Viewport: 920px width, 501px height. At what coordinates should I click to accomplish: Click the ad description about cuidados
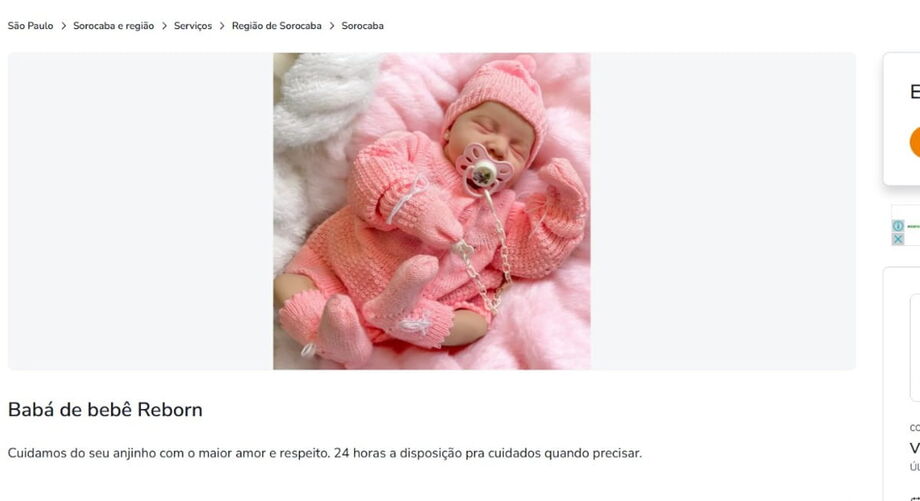(x=324, y=453)
